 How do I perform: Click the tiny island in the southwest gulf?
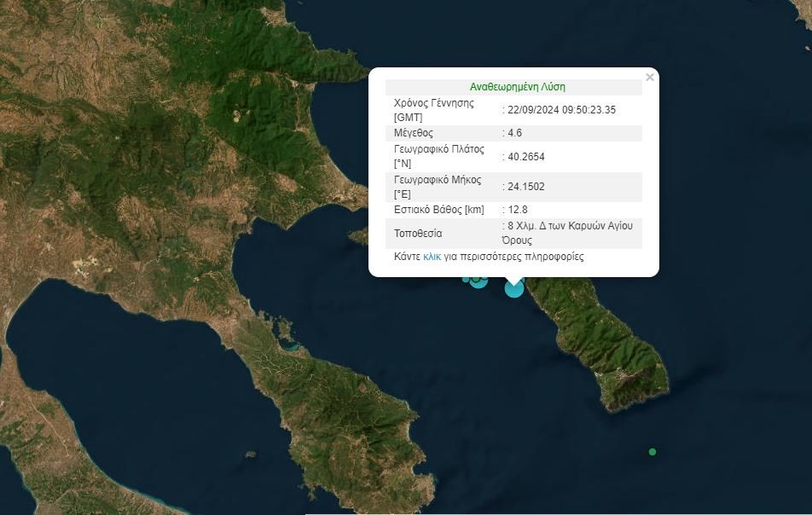251,455
